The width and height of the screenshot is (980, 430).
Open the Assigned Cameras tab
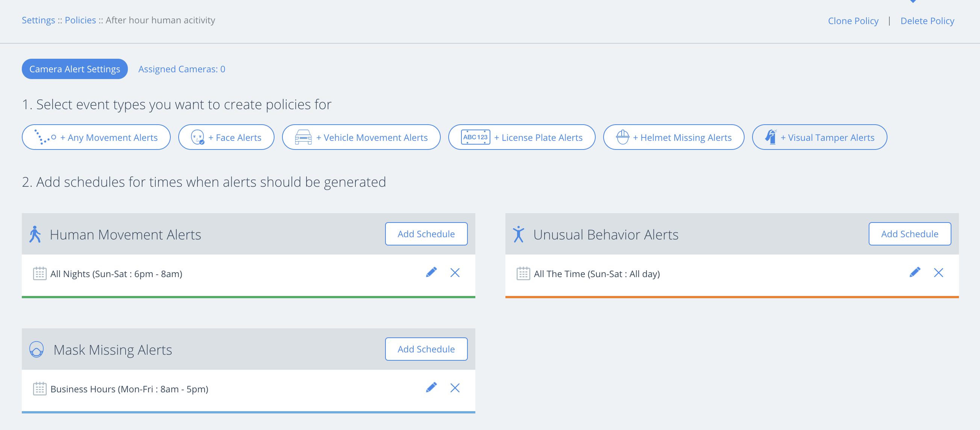pyautogui.click(x=182, y=69)
